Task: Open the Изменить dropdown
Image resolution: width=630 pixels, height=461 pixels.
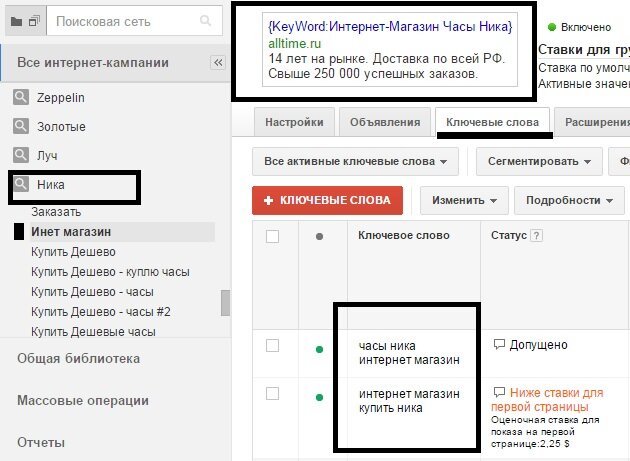Action: 464,200
